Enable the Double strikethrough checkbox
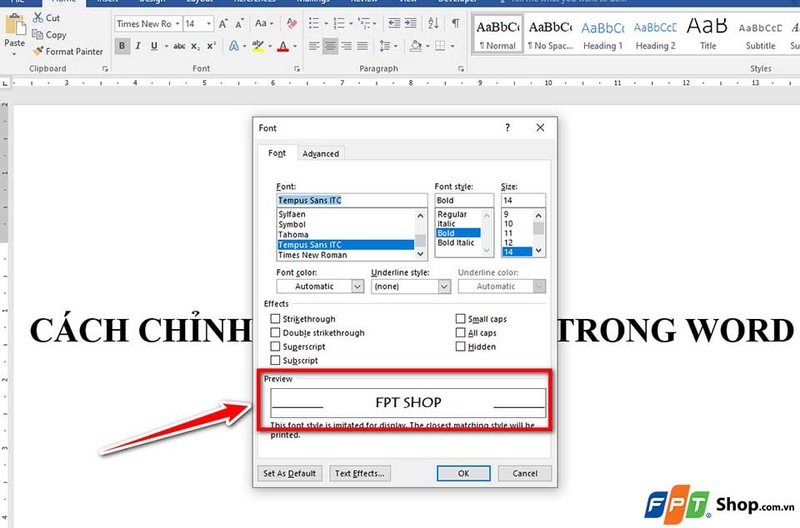 coord(275,333)
